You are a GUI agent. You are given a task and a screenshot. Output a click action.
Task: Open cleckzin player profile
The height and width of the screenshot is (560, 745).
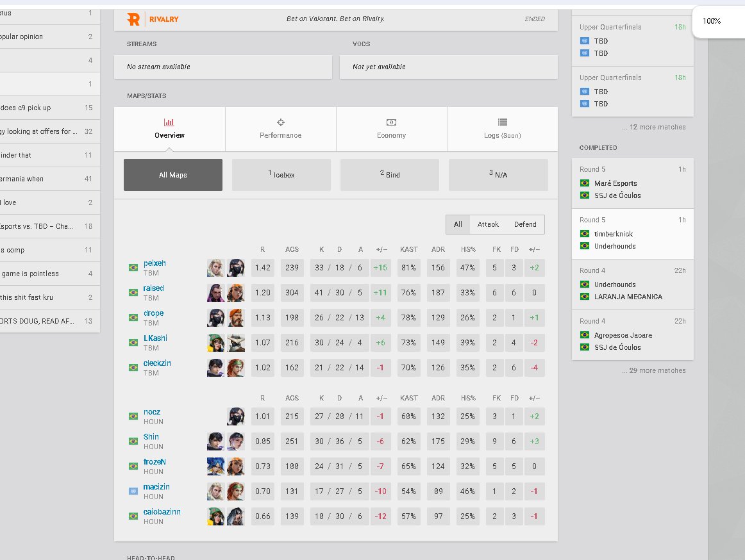[x=157, y=363]
